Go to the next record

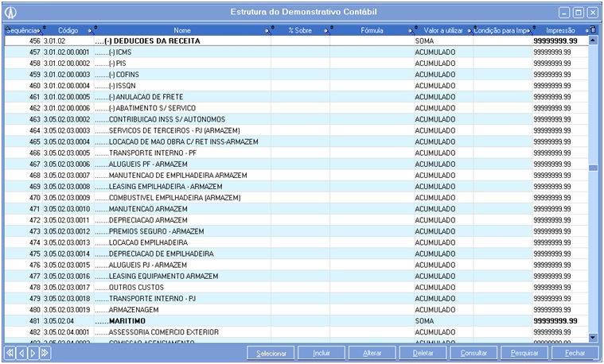click(x=33, y=352)
